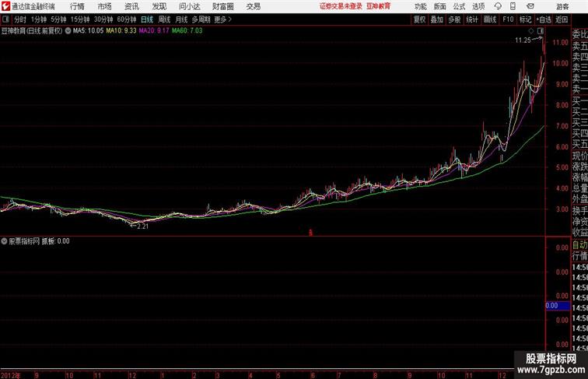
Task: Click the 复权 toolbar button
Action: pyautogui.click(x=419, y=19)
